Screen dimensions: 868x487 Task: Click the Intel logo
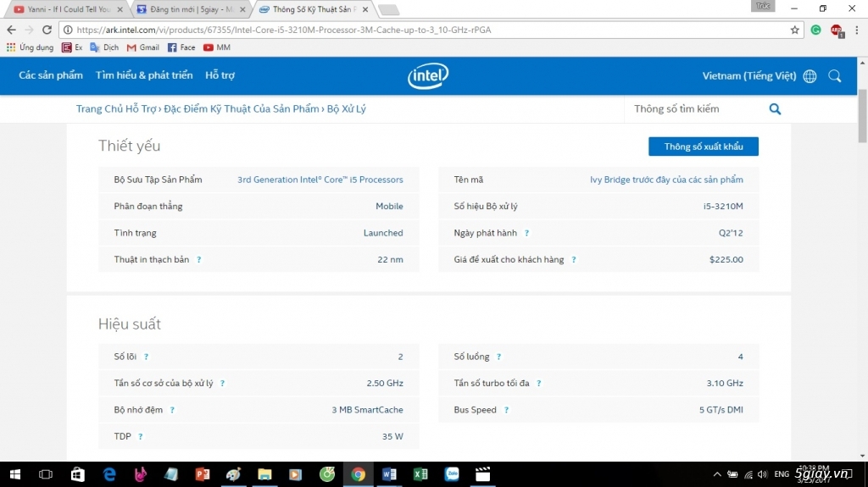tap(428, 76)
